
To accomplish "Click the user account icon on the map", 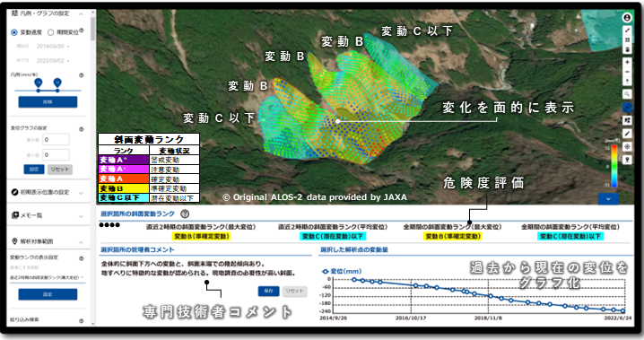I will point(627,18).
